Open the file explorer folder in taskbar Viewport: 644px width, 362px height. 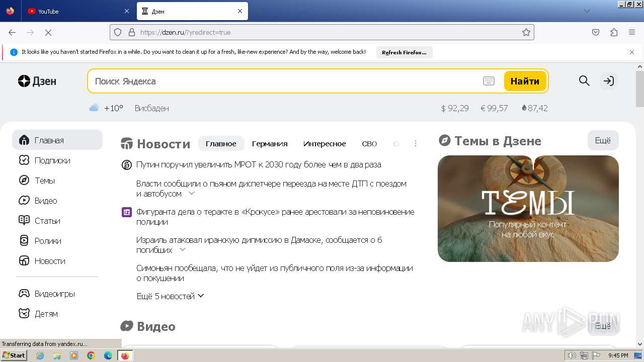pos(57,355)
